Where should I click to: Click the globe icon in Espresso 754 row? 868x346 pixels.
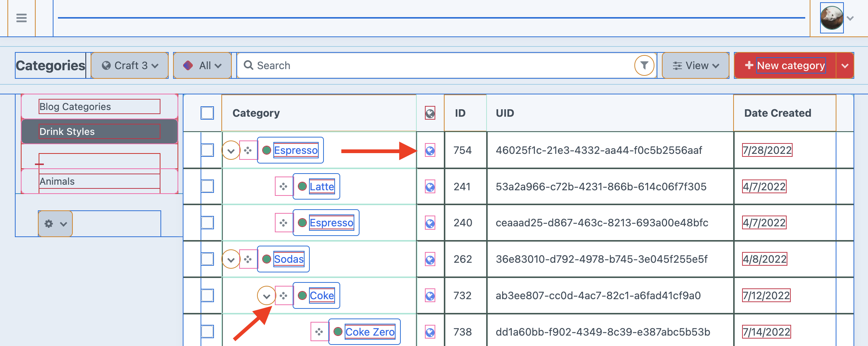coord(430,151)
